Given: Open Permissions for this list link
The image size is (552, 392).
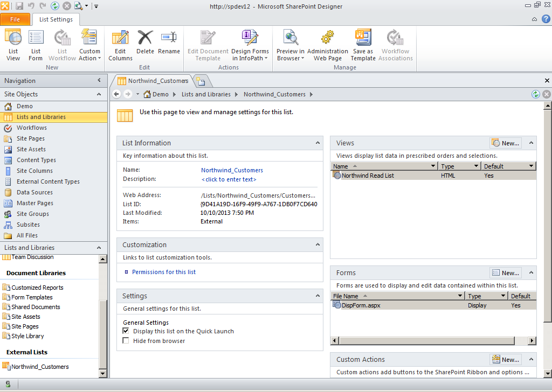Looking at the screenshot, I should coord(164,272).
